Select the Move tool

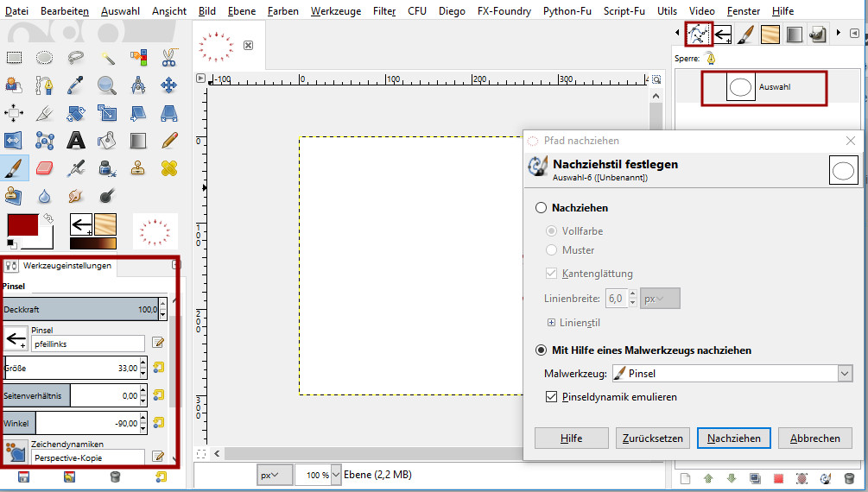pos(168,85)
